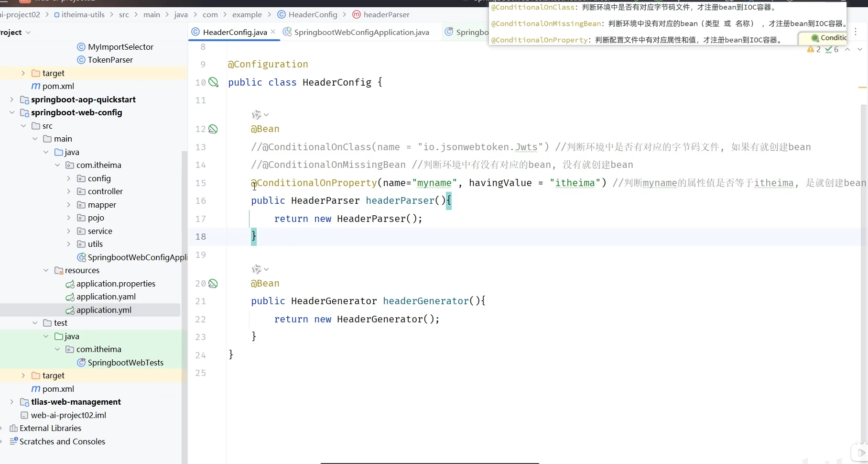868x464 pixels.
Task: Click @ConditionalOnProperty annotation on line 15
Action: [314, 183]
